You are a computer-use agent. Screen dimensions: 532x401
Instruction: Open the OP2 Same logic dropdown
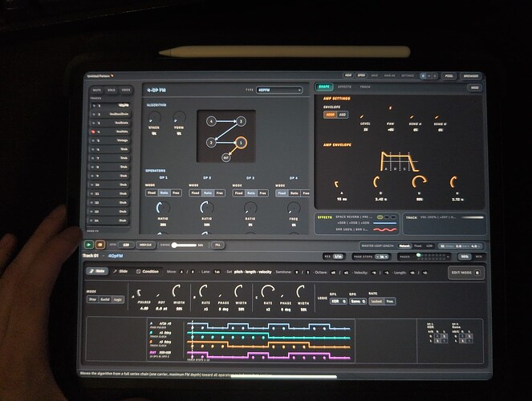pos(358,302)
